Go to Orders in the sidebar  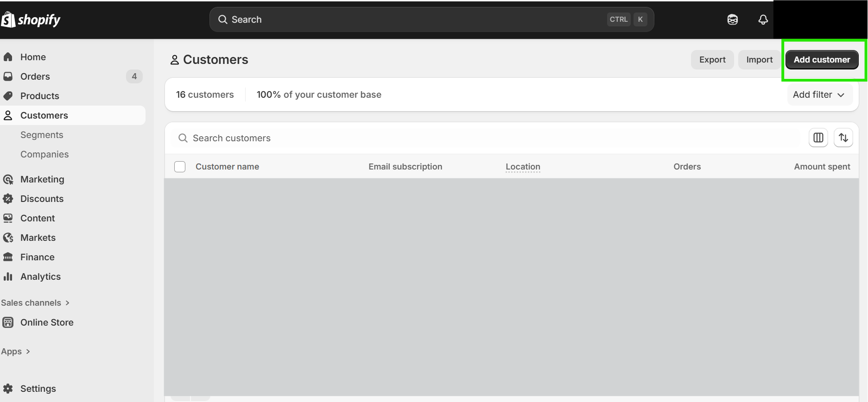point(35,76)
